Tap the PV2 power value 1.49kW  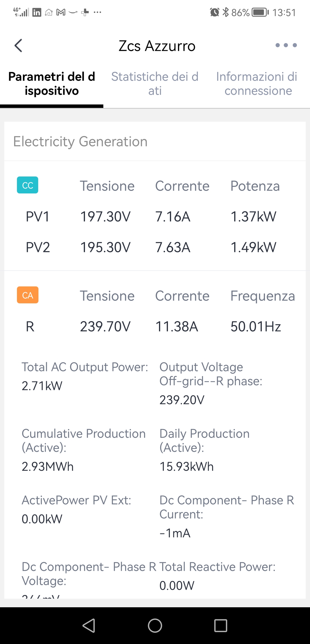pyautogui.click(x=253, y=247)
